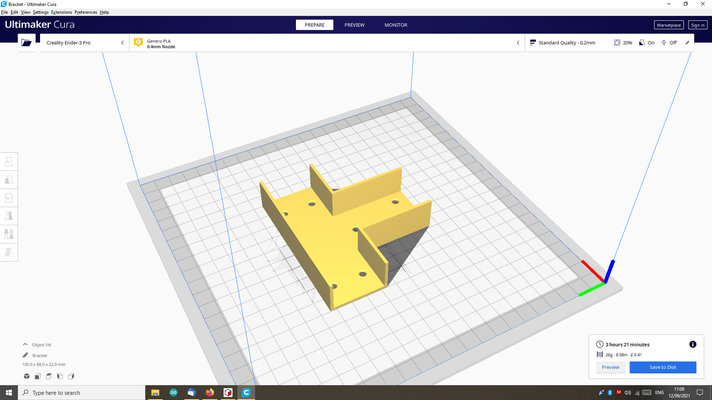Select the Support Blocker tool

[10, 251]
